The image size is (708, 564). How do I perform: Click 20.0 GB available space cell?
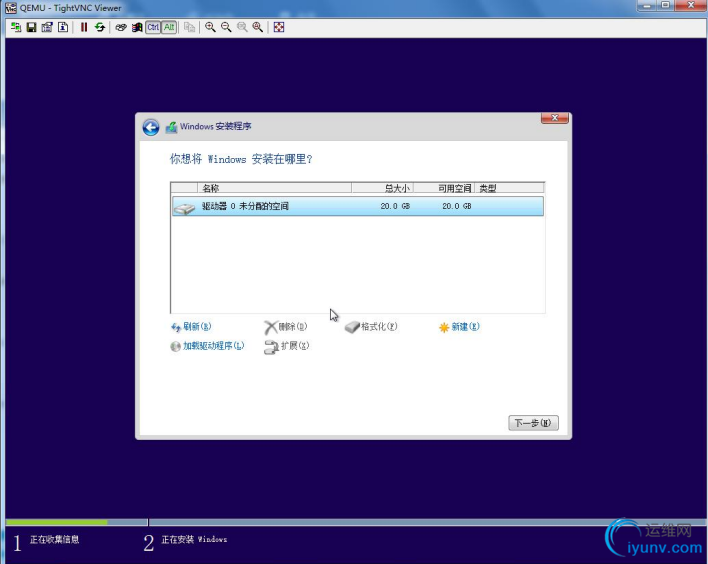456,206
